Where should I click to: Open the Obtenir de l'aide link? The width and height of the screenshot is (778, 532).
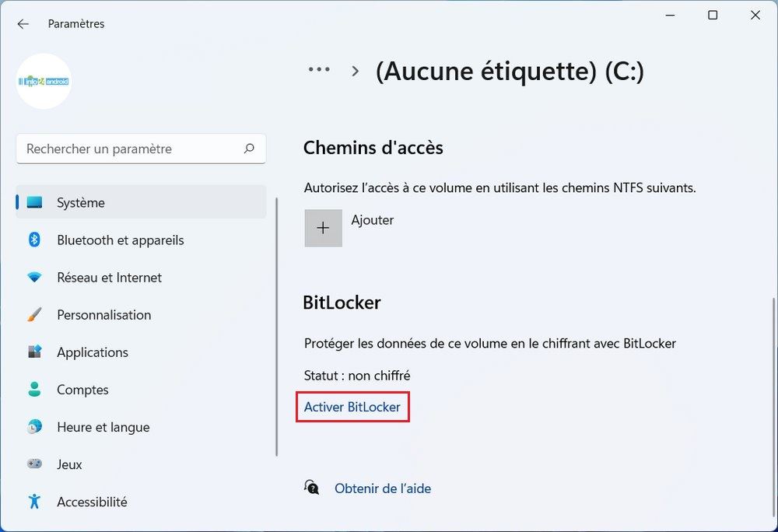tap(383, 488)
